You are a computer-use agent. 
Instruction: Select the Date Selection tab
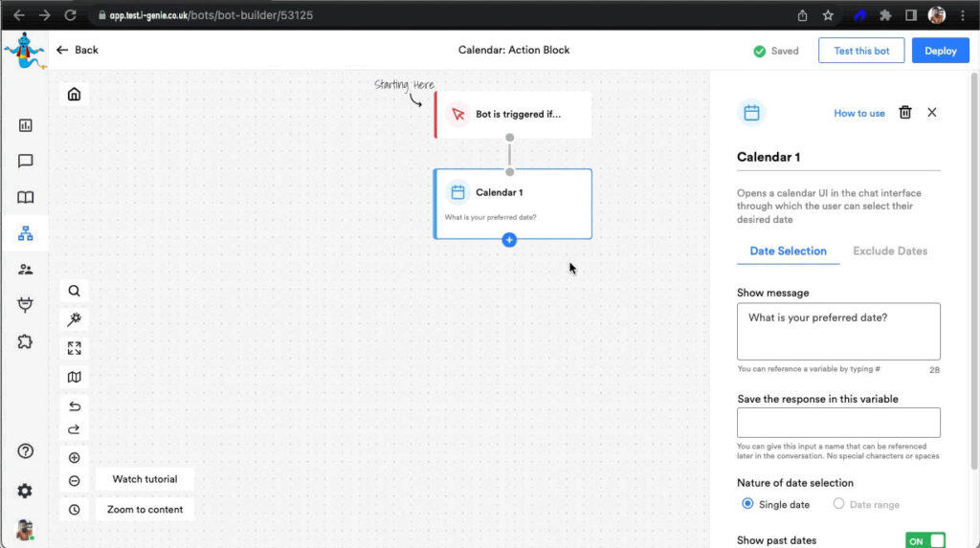pyautogui.click(x=788, y=251)
